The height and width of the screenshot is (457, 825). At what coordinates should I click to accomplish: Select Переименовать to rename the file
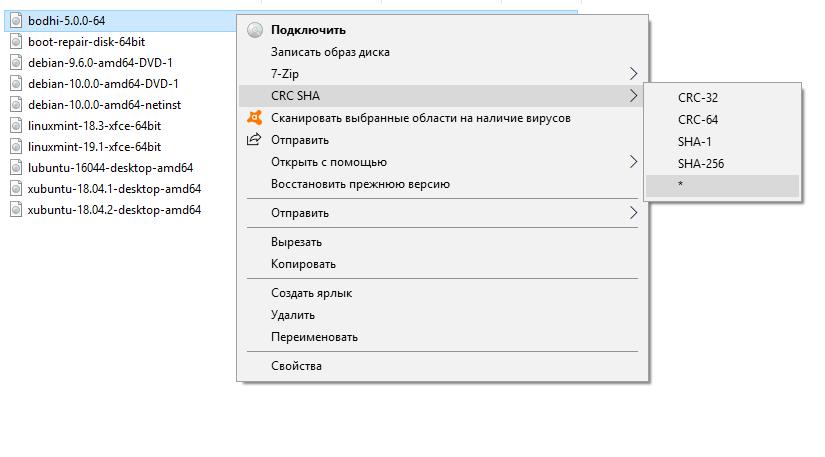click(x=314, y=337)
